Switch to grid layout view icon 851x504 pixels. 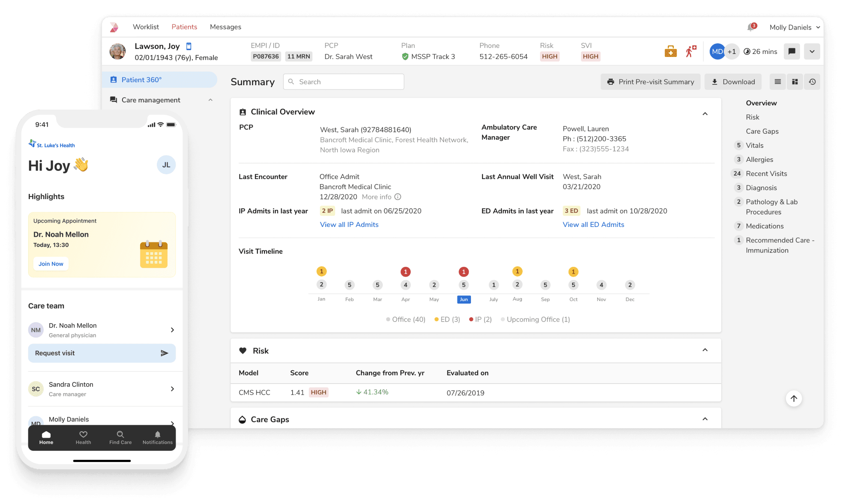click(x=795, y=82)
